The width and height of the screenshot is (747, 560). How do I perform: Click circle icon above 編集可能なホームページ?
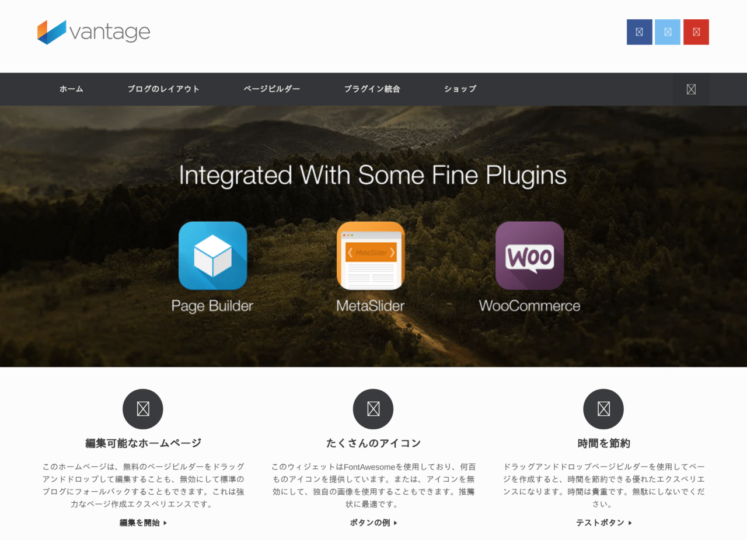[143, 409]
